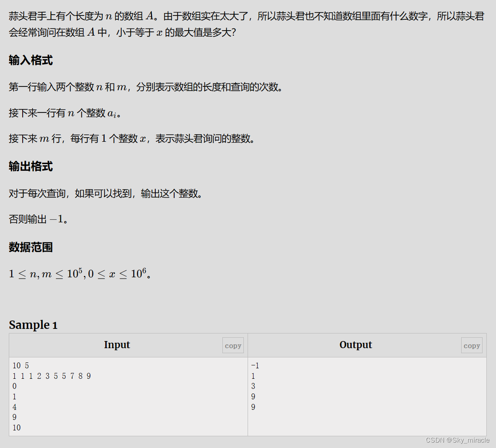The height and width of the screenshot is (448, 496).
Task: Select the 输出格式 heading
Action: pos(31,166)
